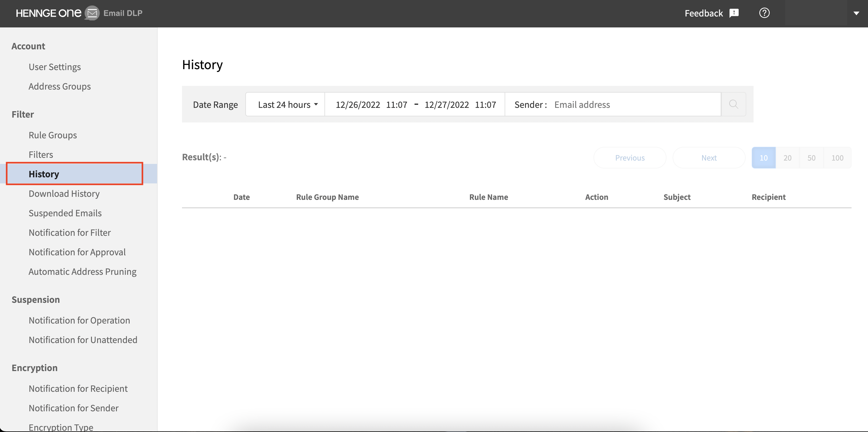Expand the account menu arrow at top right
868x432 pixels.
(856, 13)
